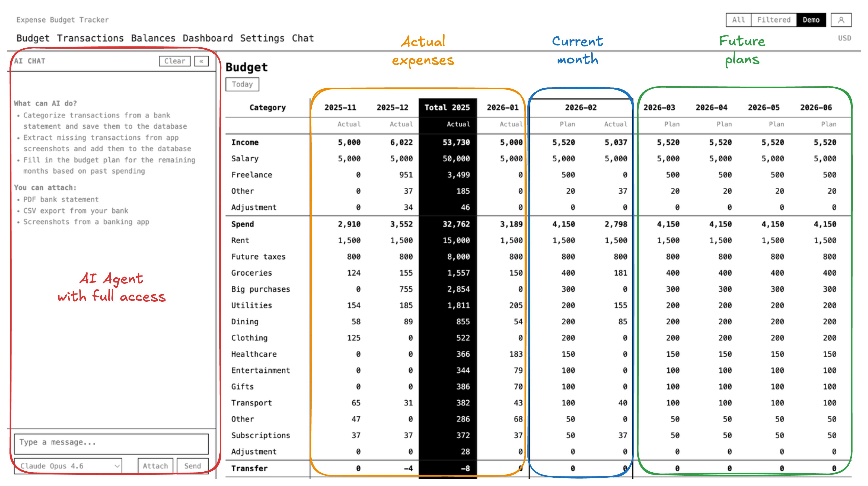Viewport: 868px width, 486px height.
Task: Navigate to the Balances page
Action: coord(153,38)
